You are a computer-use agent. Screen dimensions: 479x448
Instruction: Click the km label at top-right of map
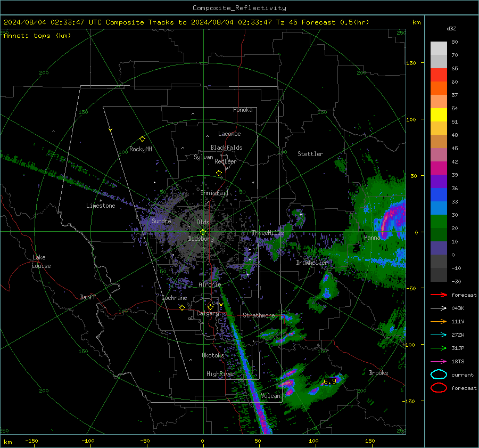click(x=416, y=22)
